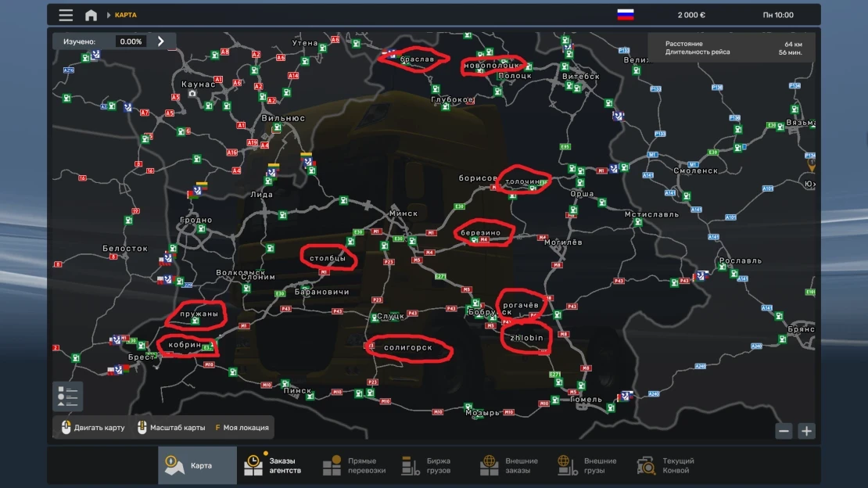
Task: Expand the Изучено progress panel chevron
Action: click(x=161, y=40)
